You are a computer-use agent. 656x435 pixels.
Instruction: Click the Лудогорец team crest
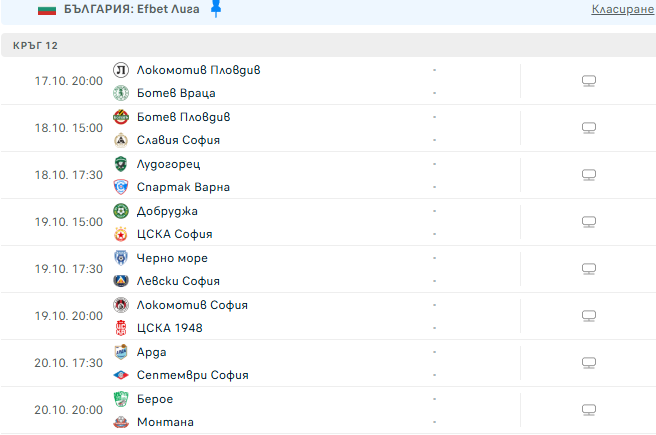[x=121, y=164]
